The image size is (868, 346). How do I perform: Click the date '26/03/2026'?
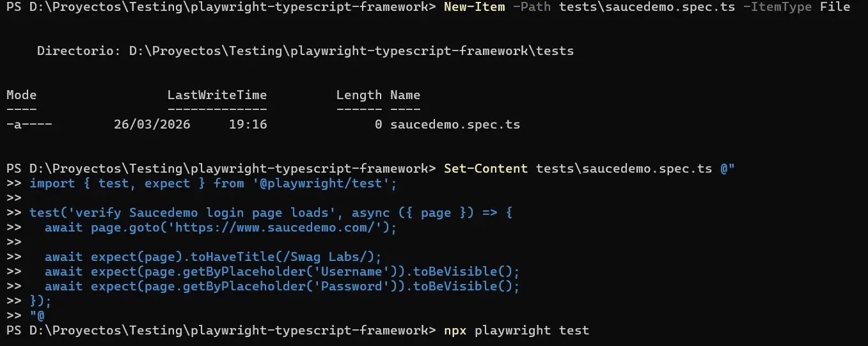pyautogui.click(x=152, y=125)
